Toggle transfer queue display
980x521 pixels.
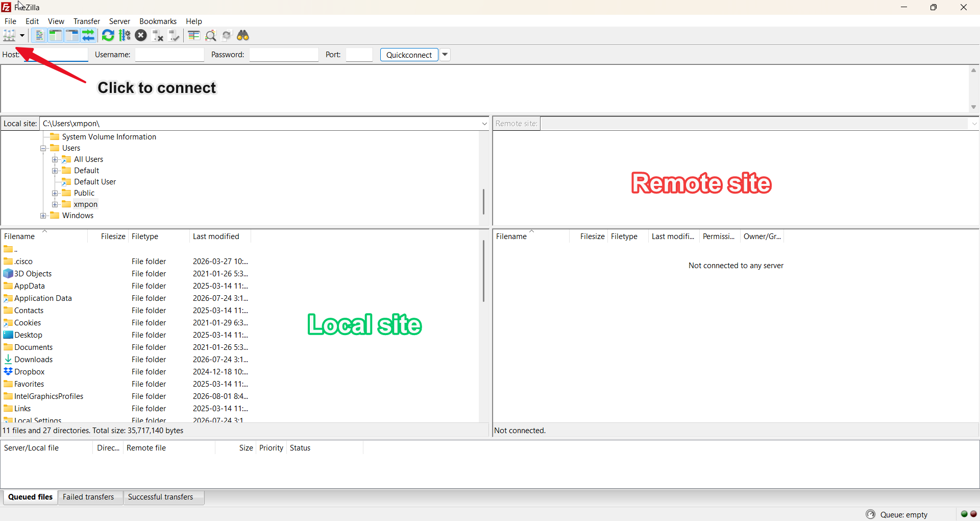(x=88, y=35)
